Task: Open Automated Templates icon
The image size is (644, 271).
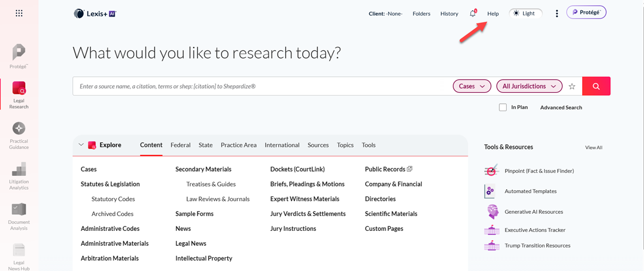Action: point(490,191)
